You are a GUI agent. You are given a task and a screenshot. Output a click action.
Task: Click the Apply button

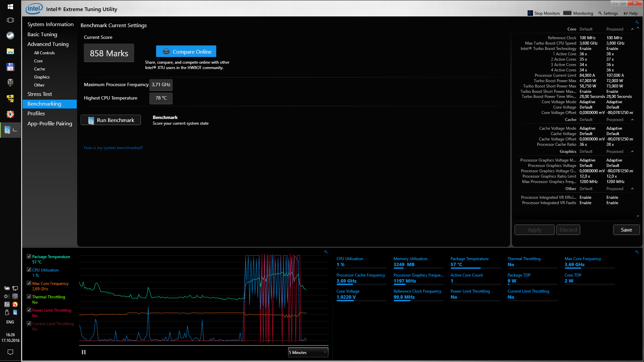(534, 230)
